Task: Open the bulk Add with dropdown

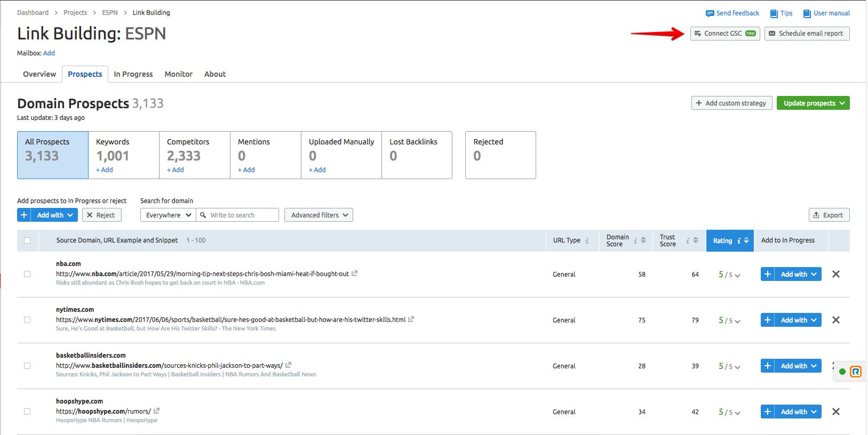Action: (x=54, y=215)
